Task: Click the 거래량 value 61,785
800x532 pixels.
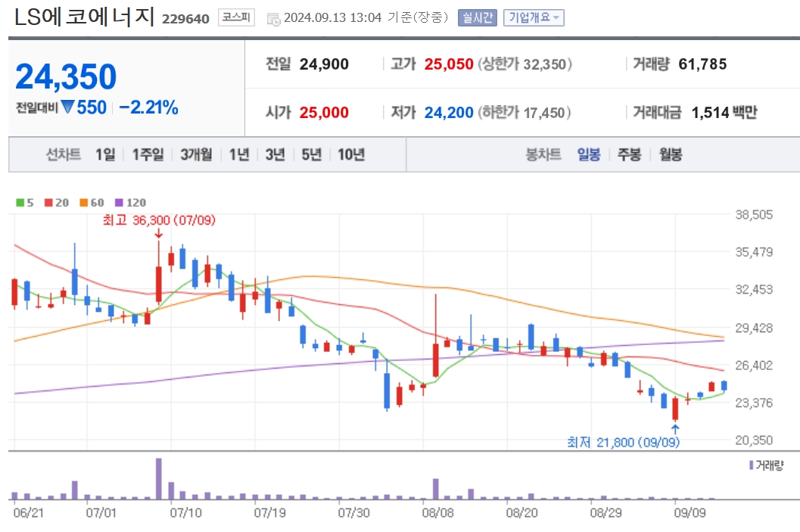Action: tap(702, 64)
